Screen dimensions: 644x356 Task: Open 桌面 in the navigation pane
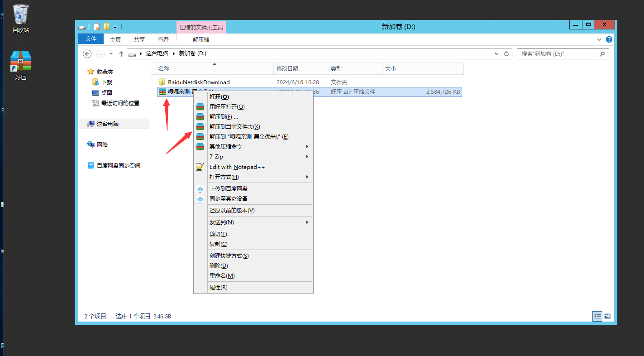(102, 92)
